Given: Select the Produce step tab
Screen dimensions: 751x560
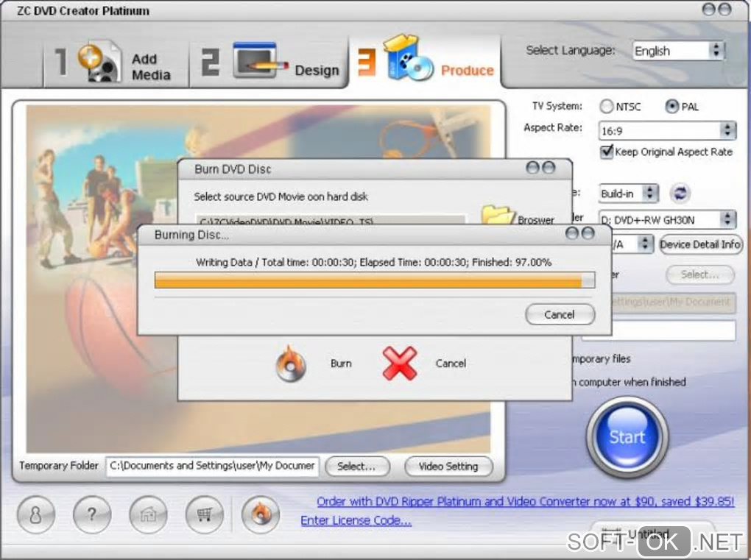Looking at the screenshot, I should pyautogui.click(x=426, y=60).
